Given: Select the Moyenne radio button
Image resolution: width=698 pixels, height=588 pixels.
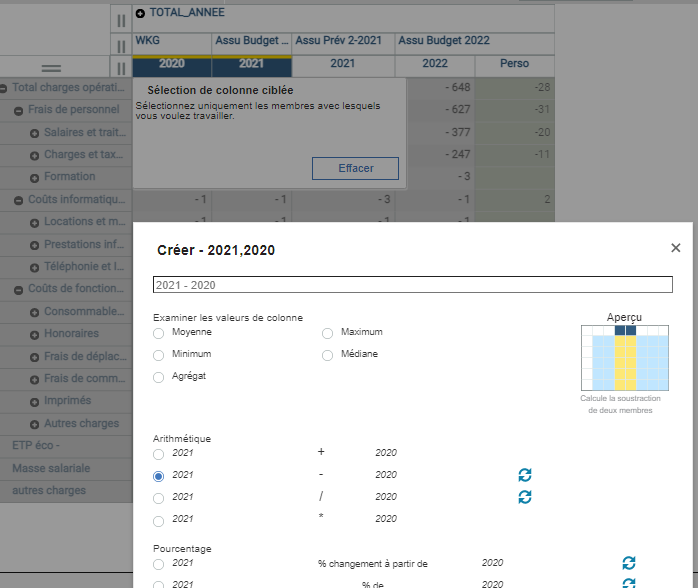Looking at the screenshot, I should tap(159, 332).
